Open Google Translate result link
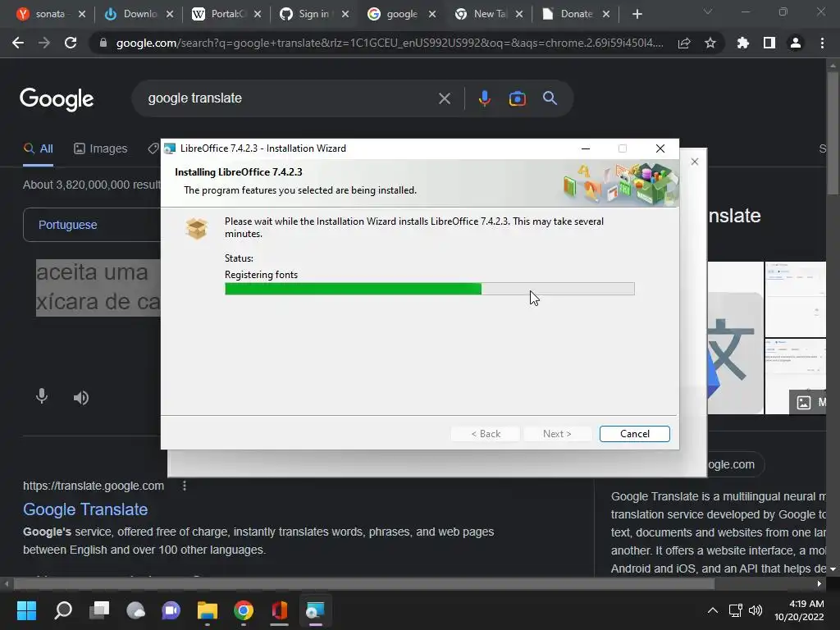840x630 pixels. [x=85, y=509]
